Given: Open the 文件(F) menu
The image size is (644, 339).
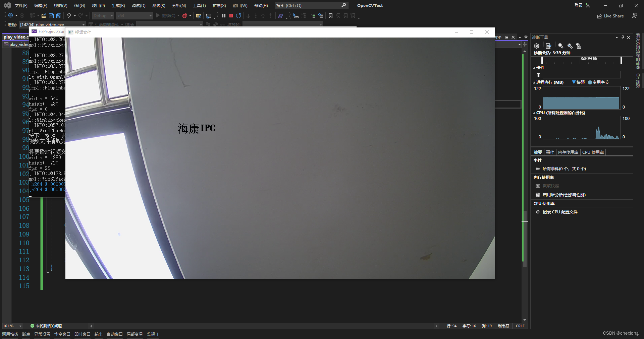Looking at the screenshot, I should [21, 5].
